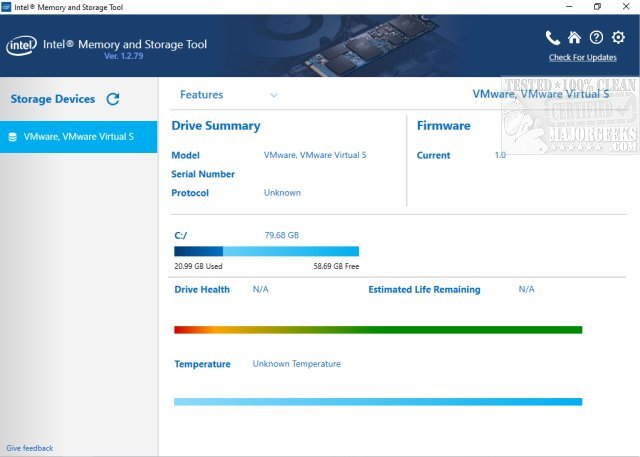Expand the chevron next to Features

[274, 95]
